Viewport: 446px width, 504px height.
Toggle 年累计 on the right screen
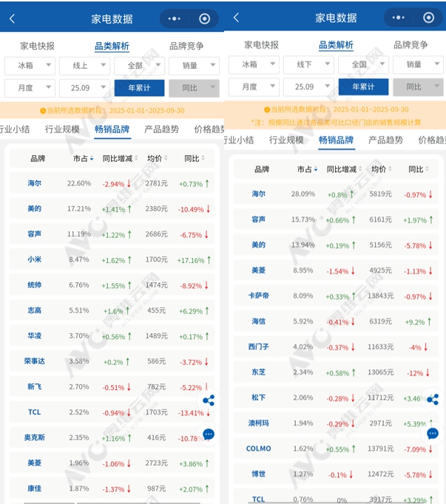tap(363, 86)
